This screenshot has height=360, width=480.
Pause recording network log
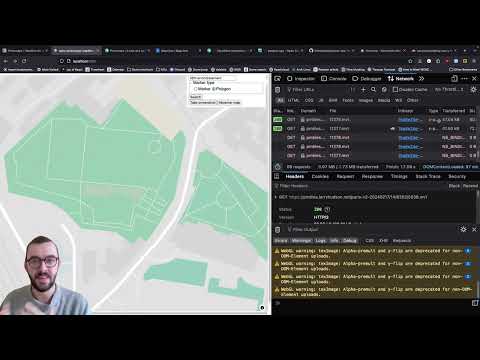353,90
